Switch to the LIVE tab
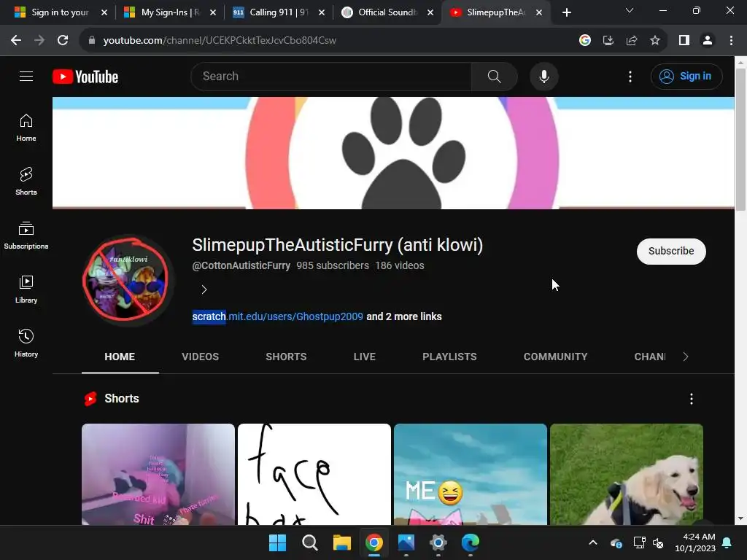 point(365,357)
